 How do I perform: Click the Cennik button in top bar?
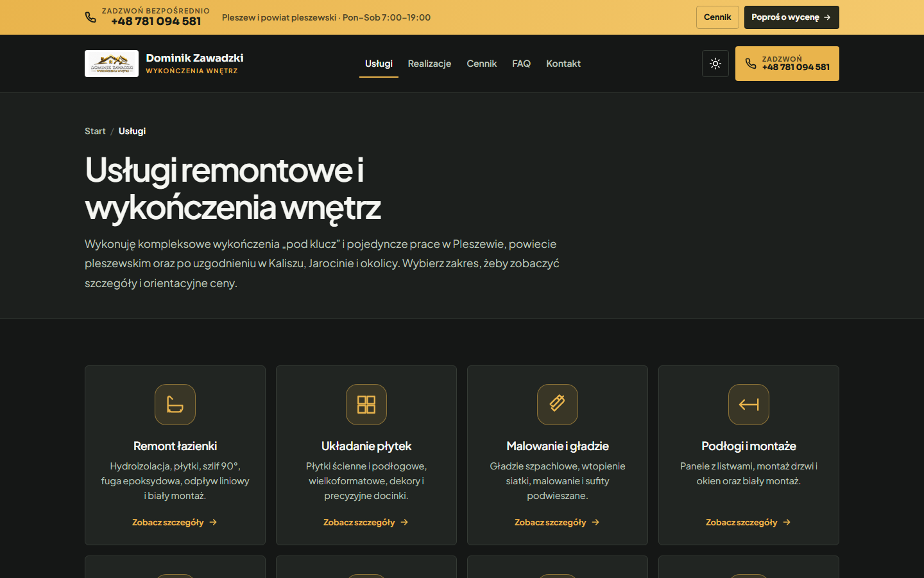(x=717, y=17)
